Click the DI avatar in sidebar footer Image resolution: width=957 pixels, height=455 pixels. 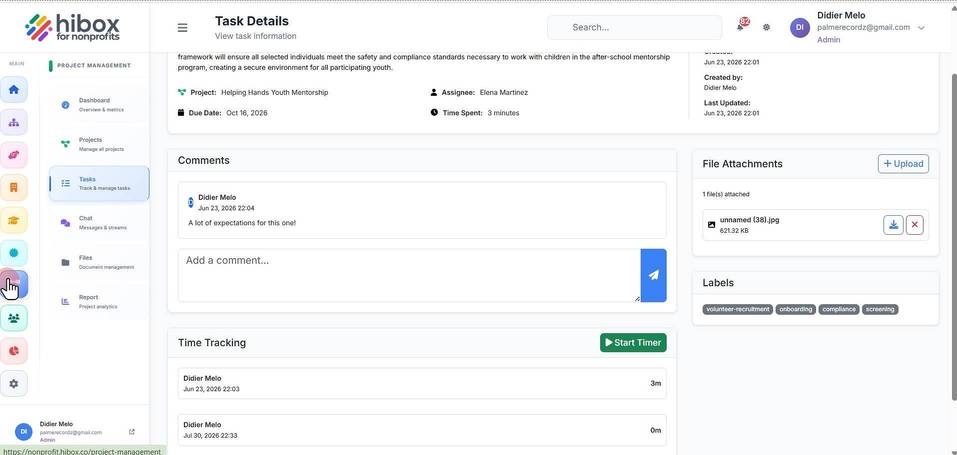pos(24,431)
